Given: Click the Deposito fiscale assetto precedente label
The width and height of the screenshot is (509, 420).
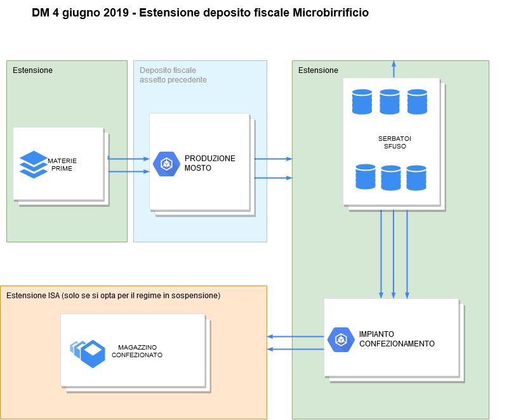Looking at the screenshot, I should [173, 75].
